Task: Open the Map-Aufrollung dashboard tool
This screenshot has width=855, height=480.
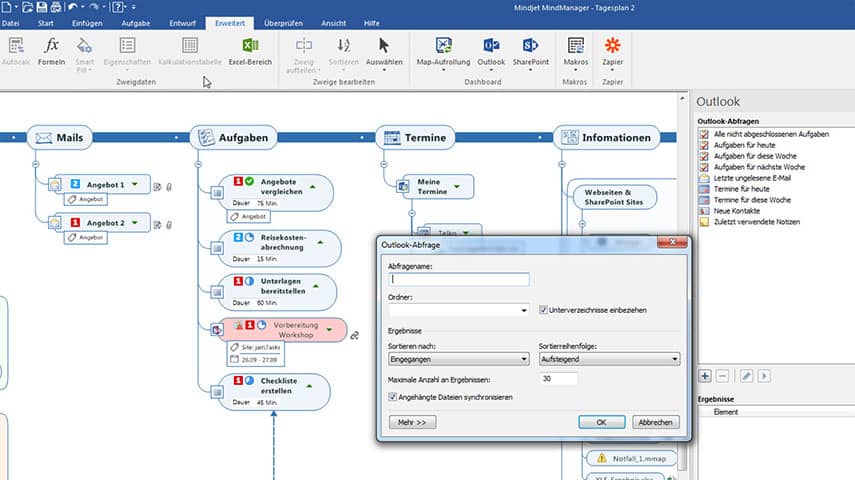Action: [x=443, y=52]
